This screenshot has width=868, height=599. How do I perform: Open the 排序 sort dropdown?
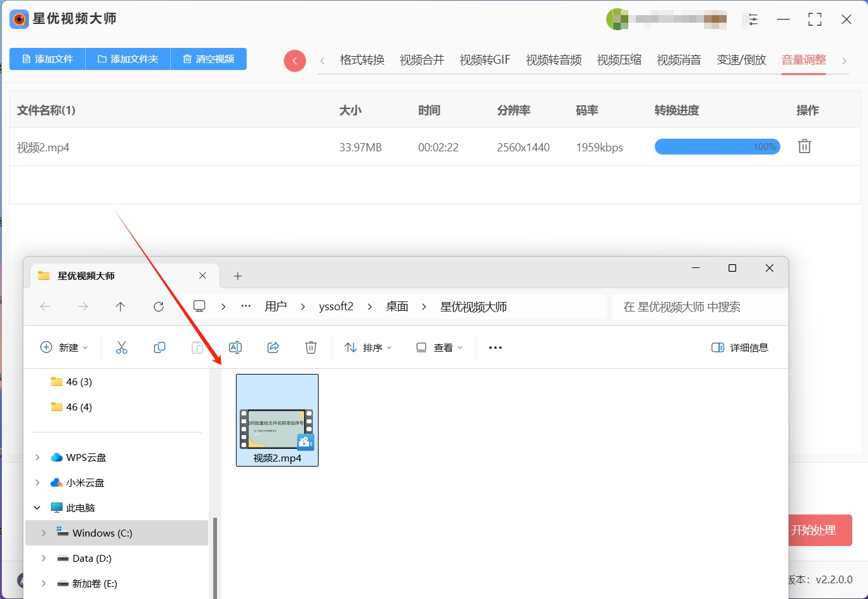tap(368, 347)
